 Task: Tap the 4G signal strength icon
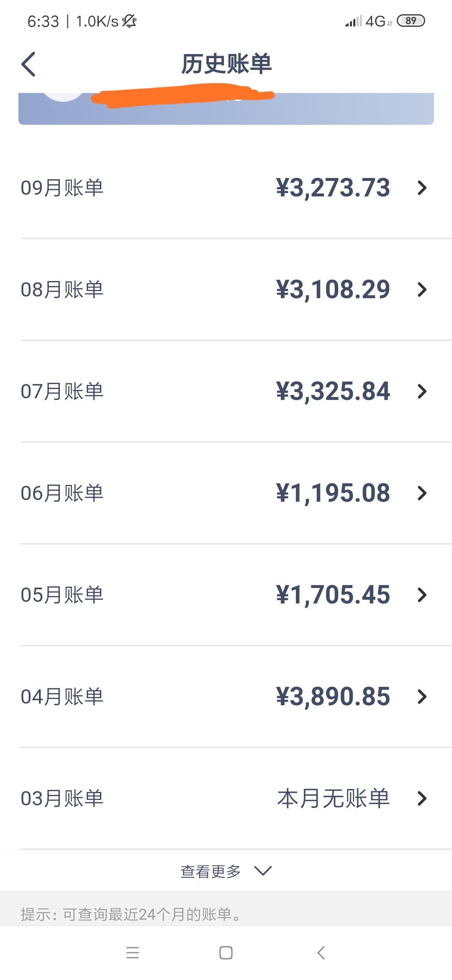368,21
